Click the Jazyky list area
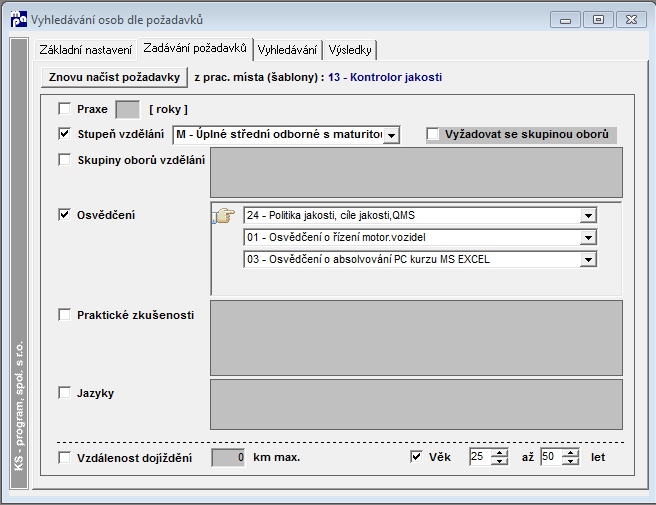 [416, 404]
